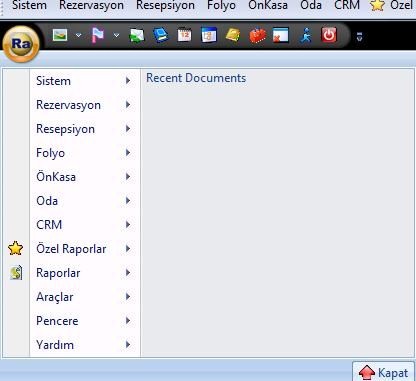
Task: Open quick access toolbar customize arrow
Action: [x=359, y=36]
